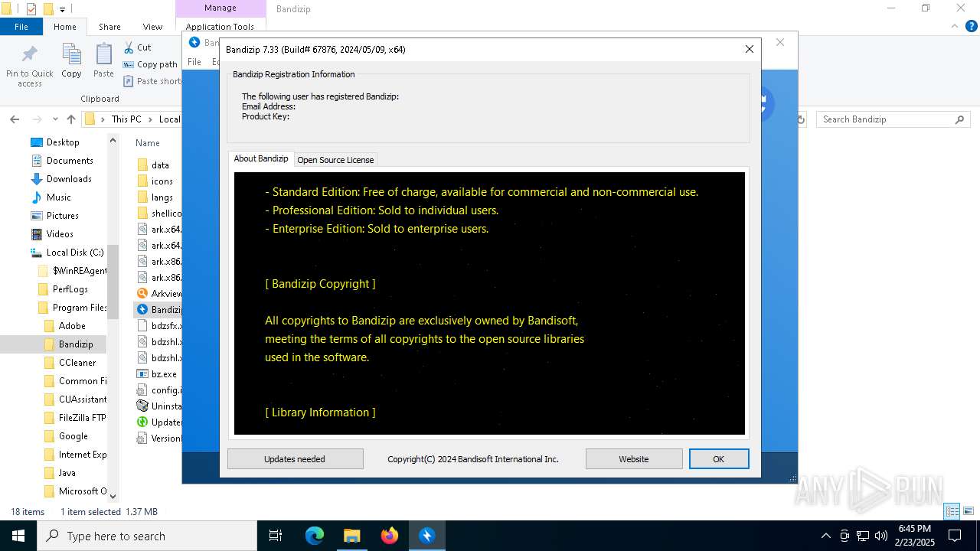Open the notification center icon
Screen dimensions: 980x551
[x=955, y=536]
